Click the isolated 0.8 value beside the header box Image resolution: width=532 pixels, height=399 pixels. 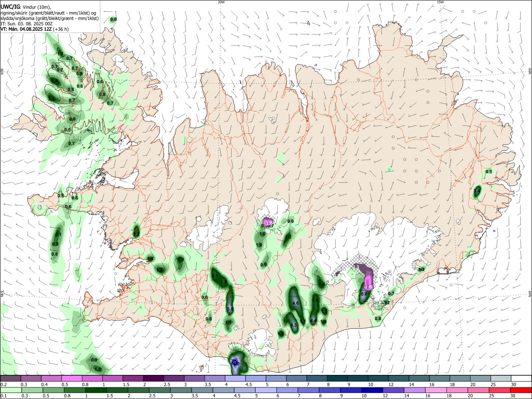click(x=113, y=20)
